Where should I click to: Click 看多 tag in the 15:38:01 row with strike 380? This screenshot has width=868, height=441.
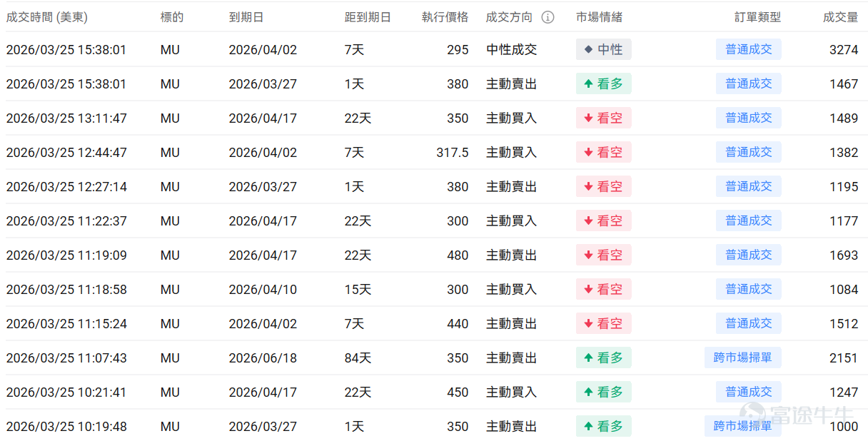604,83
